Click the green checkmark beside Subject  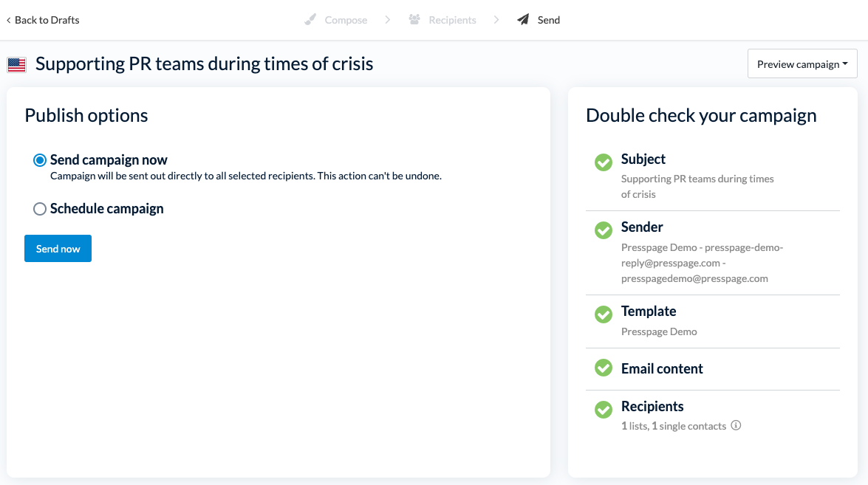point(604,162)
